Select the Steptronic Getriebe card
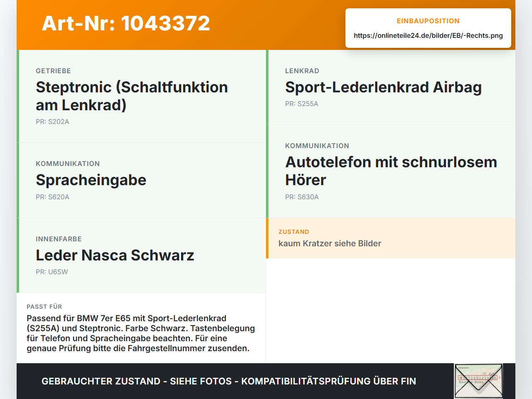 tap(141, 96)
